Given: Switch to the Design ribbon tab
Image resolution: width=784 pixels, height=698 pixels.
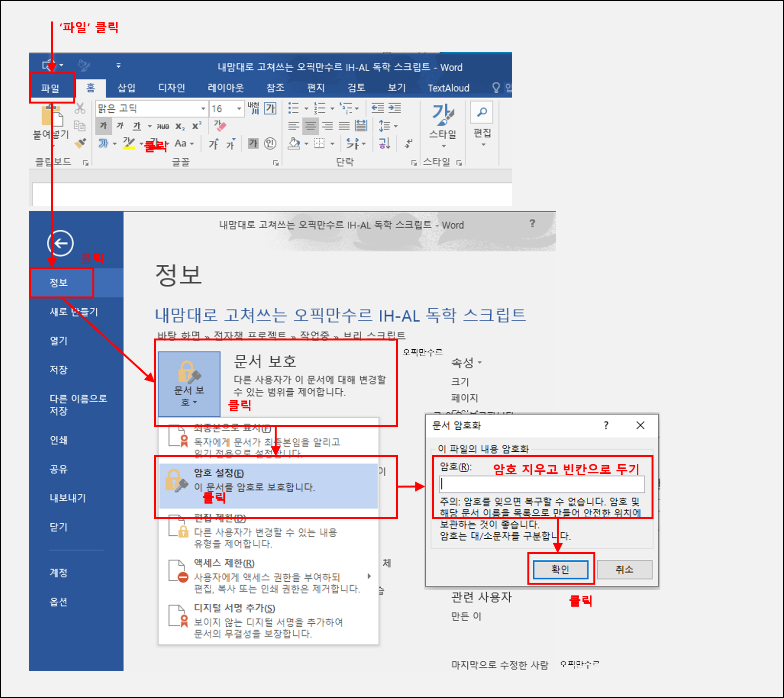Looking at the screenshot, I should click(172, 88).
